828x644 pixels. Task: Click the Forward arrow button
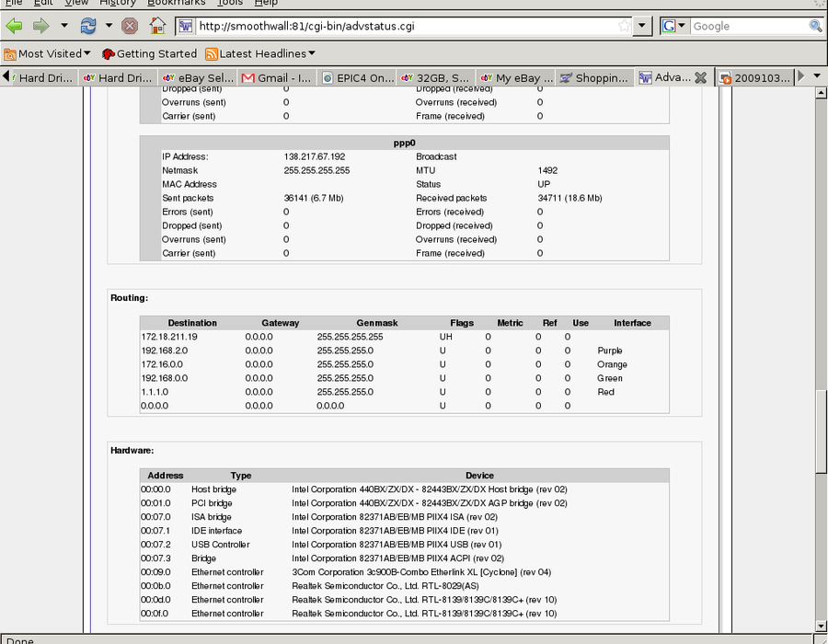coord(41,26)
